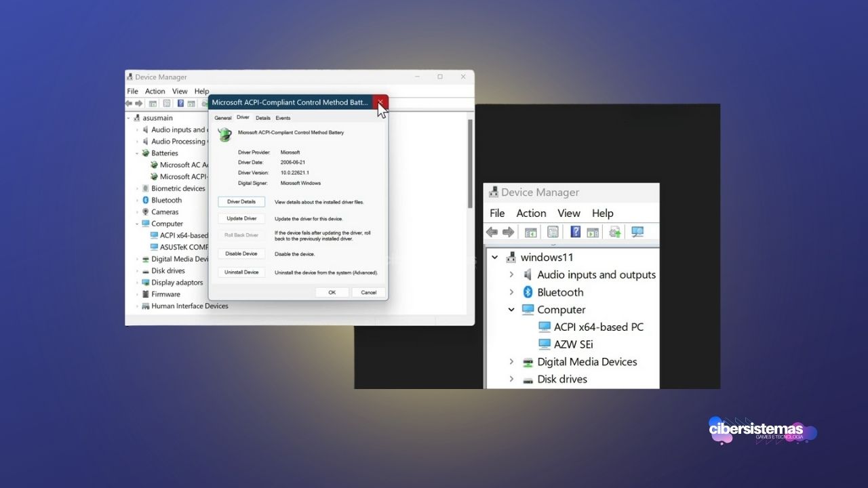Image resolution: width=868 pixels, height=488 pixels.
Task: Click Digital Media Devices icon in windows11 tree
Action: click(x=528, y=362)
